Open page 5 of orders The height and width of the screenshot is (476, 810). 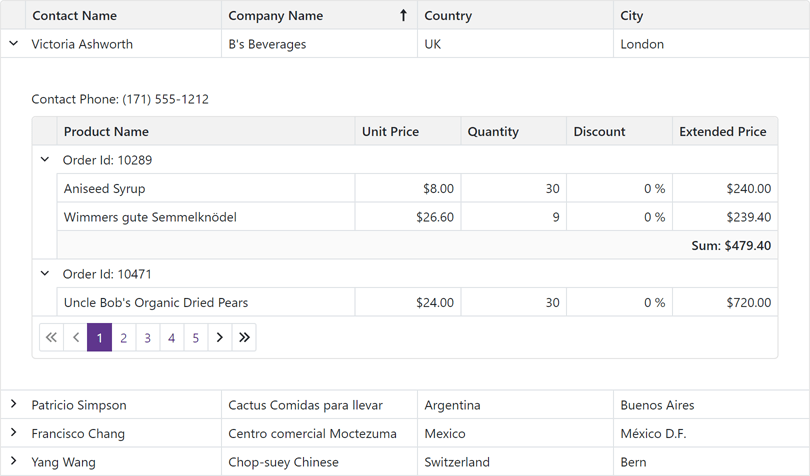tap(196, 338)
